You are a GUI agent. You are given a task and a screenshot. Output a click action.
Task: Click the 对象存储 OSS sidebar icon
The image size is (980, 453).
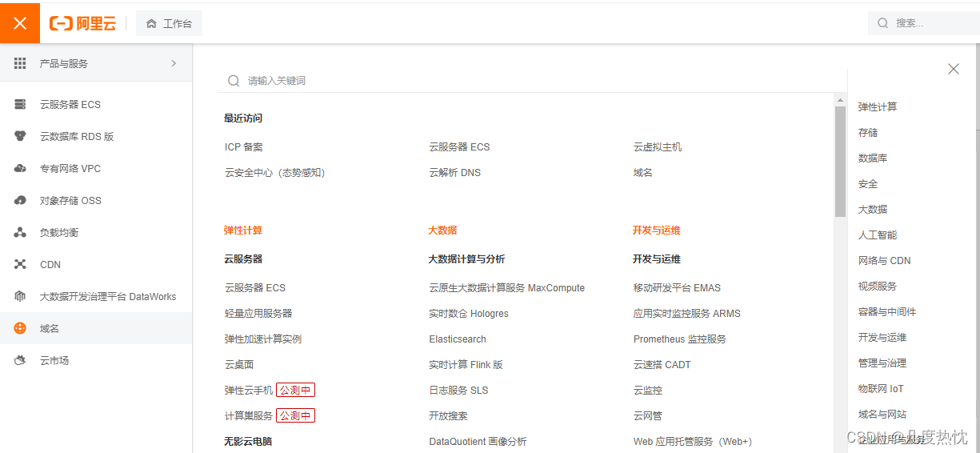tap(21, 200)
